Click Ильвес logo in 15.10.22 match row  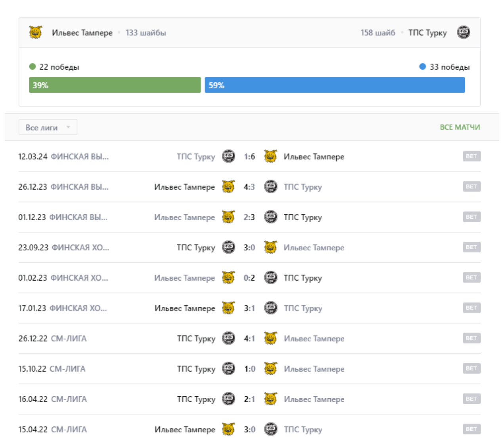coord(271,369)
